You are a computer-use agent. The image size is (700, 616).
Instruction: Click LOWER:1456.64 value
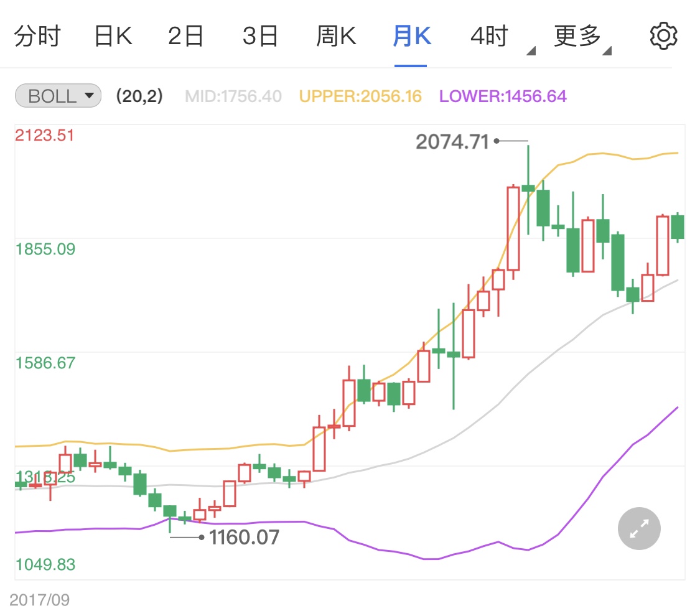coord(503,96)
